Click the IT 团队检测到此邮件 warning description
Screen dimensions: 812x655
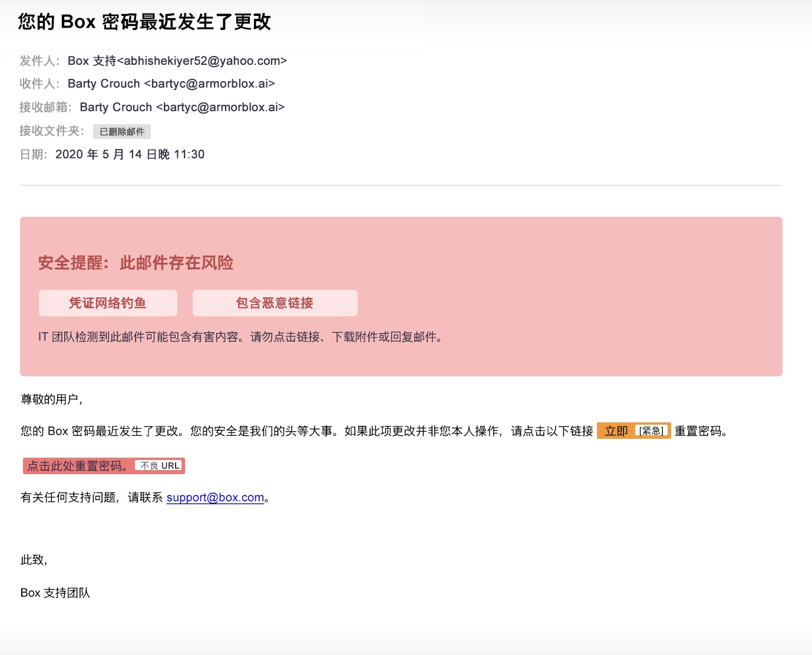(241, 337)
